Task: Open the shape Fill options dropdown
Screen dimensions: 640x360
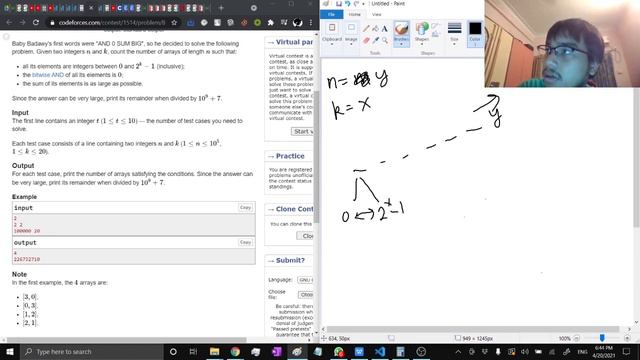Action: [x=436, y=35]
